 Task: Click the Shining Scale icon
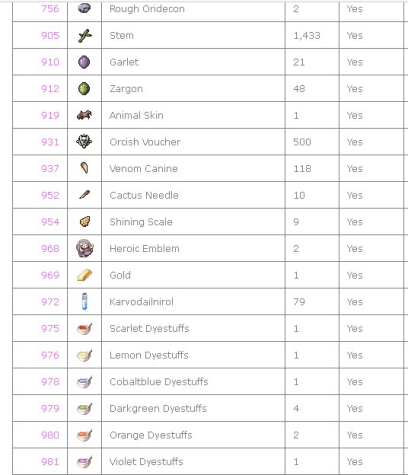click(85, 222)
